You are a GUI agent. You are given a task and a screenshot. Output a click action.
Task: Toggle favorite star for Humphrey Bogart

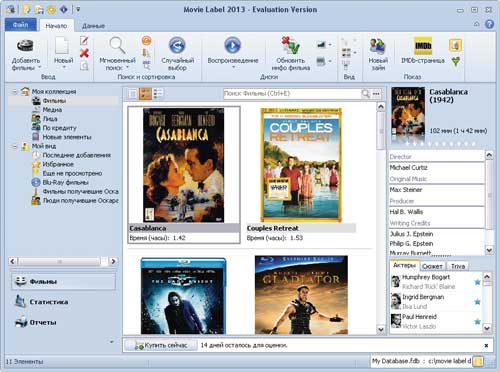477,282
